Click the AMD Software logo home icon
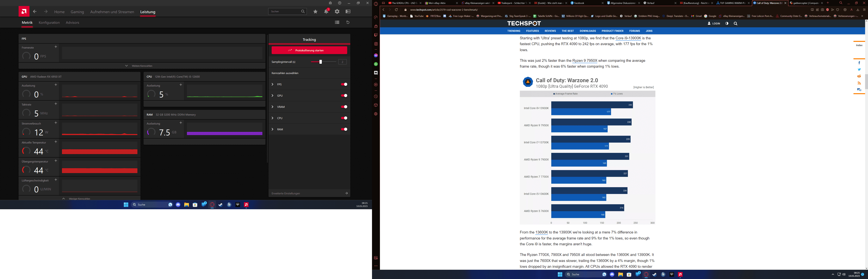This screenshot has height=279, width=868. [x=24, y=11]
